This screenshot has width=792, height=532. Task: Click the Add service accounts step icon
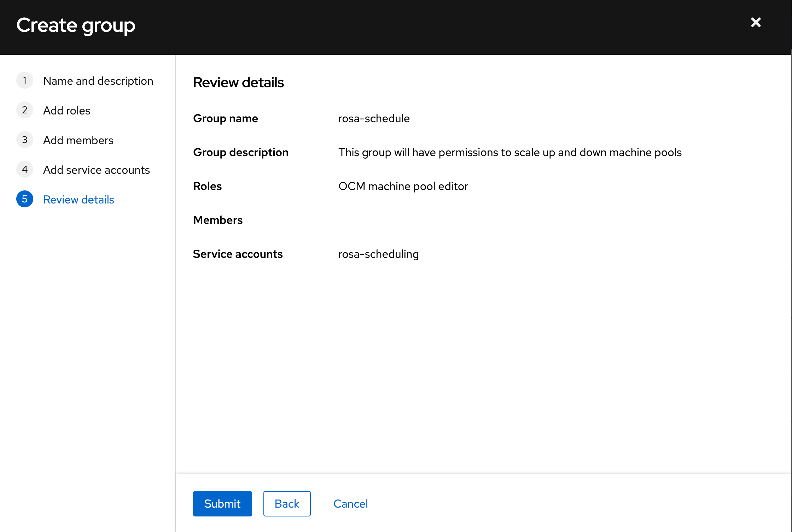coord(25,170)
